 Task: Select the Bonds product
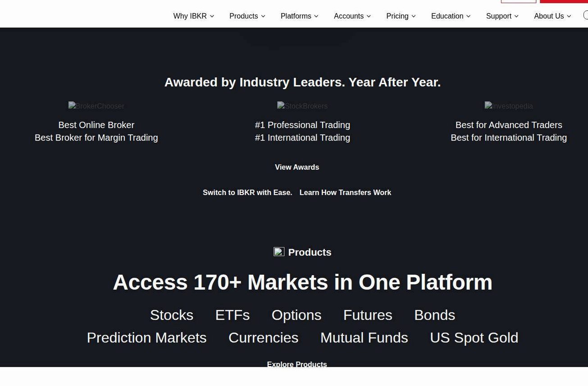tap(434, 315)
